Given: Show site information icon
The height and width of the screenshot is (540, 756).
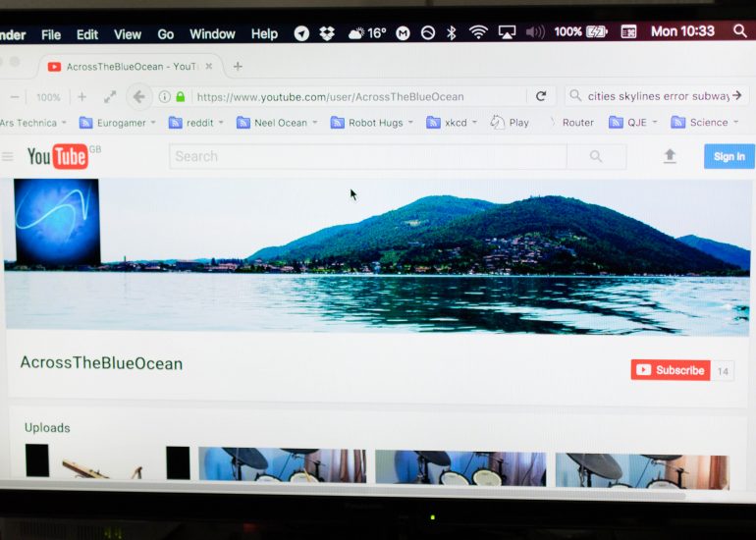Looking at the screenshot, I should tap(164, 97).
